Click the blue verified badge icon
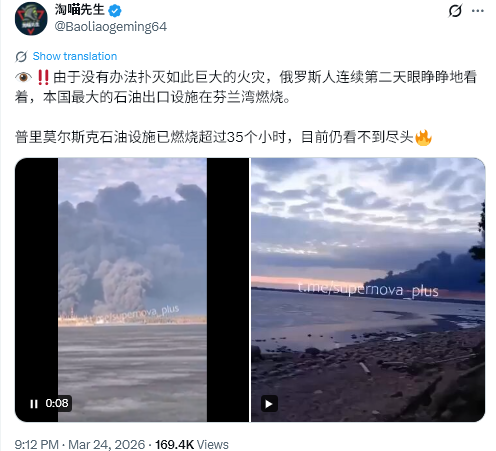This screenshot has height=451, width=496. coord(115,11)
